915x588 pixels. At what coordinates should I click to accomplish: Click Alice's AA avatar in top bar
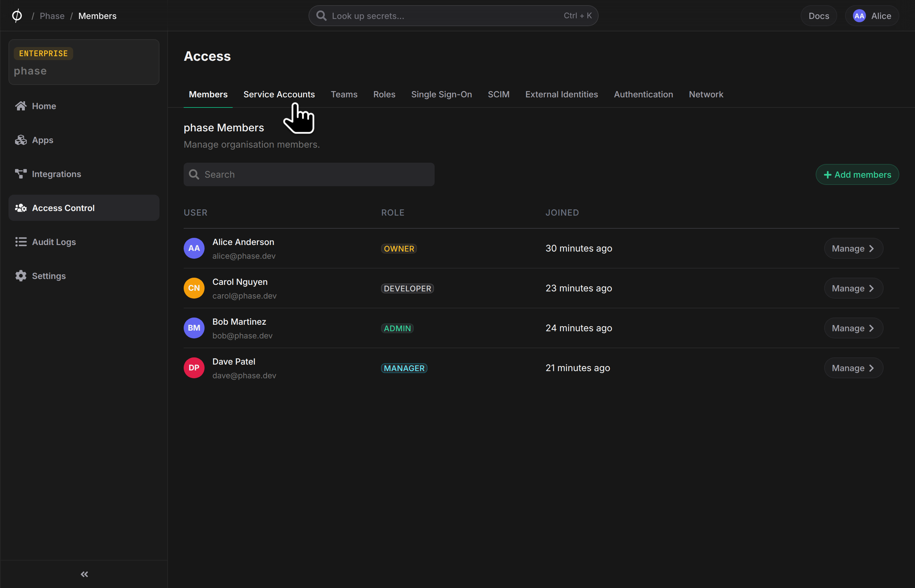[859, 16]
